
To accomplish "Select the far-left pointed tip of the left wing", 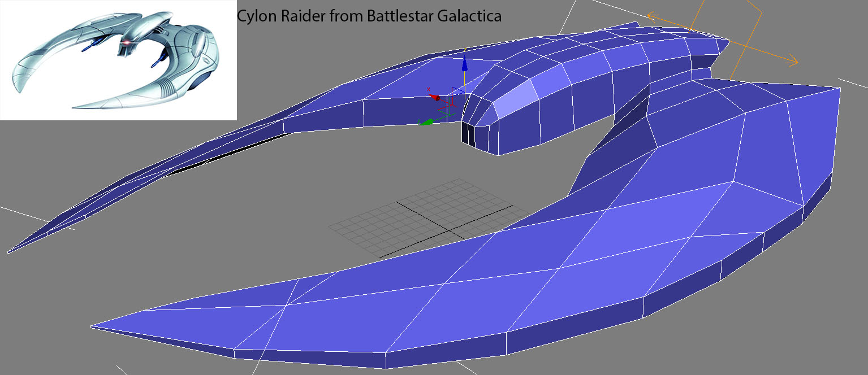I will [x=10, y=251].
